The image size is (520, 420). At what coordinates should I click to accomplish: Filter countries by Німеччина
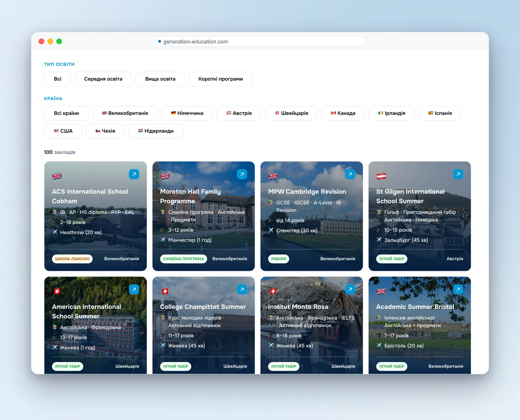187,113
